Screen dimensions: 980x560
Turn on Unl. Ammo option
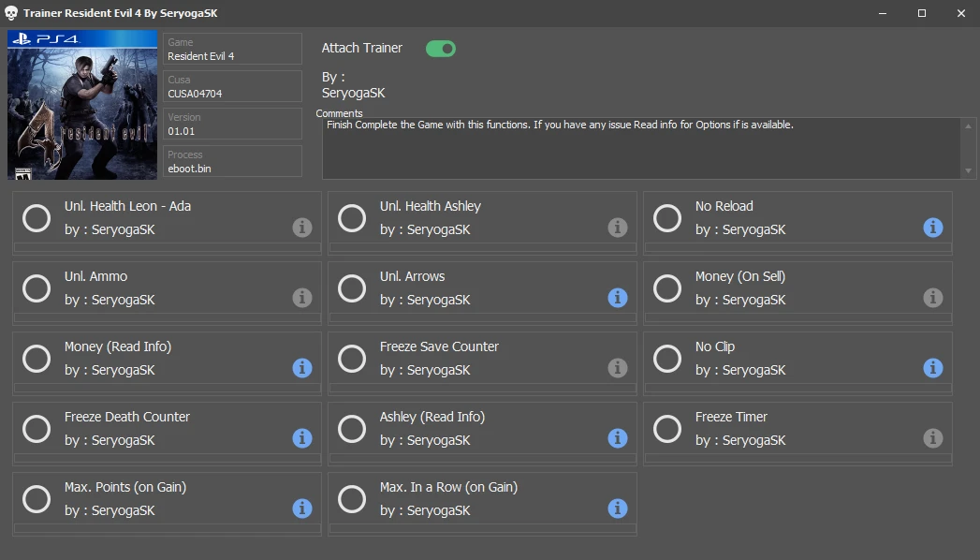pos(37,288)
